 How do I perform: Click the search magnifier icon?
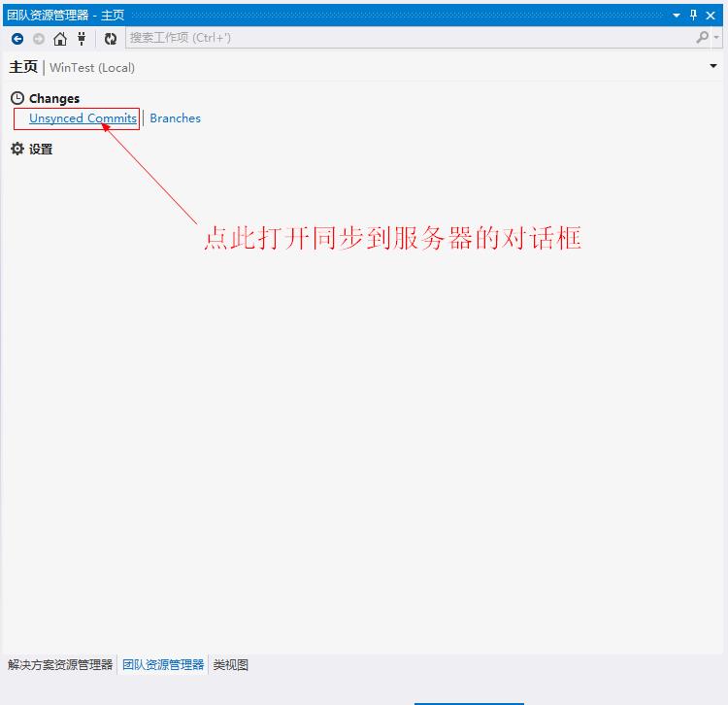point(703,37)
